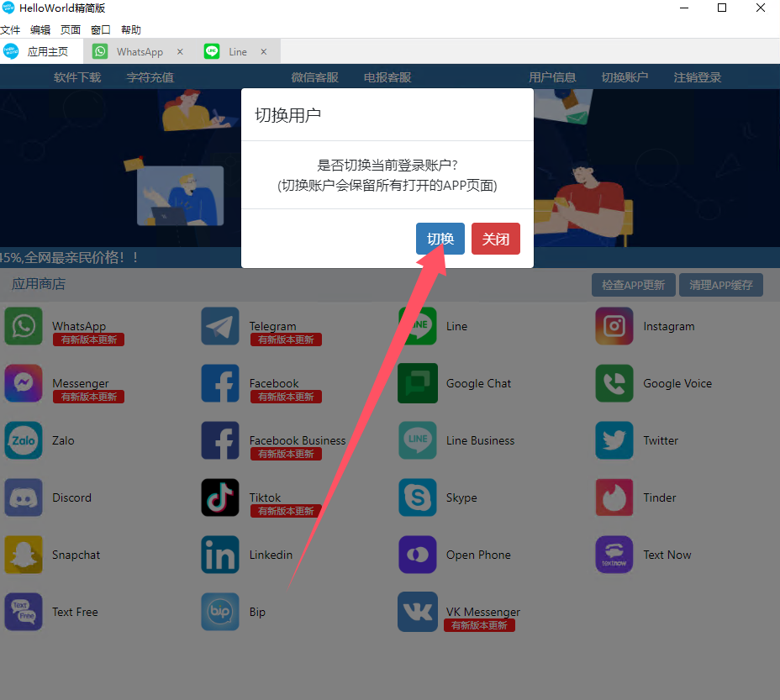The height and width of the screenshot is (700, 780).
Task: Open the 窗口 menu
Action: [x=101, y=30]
